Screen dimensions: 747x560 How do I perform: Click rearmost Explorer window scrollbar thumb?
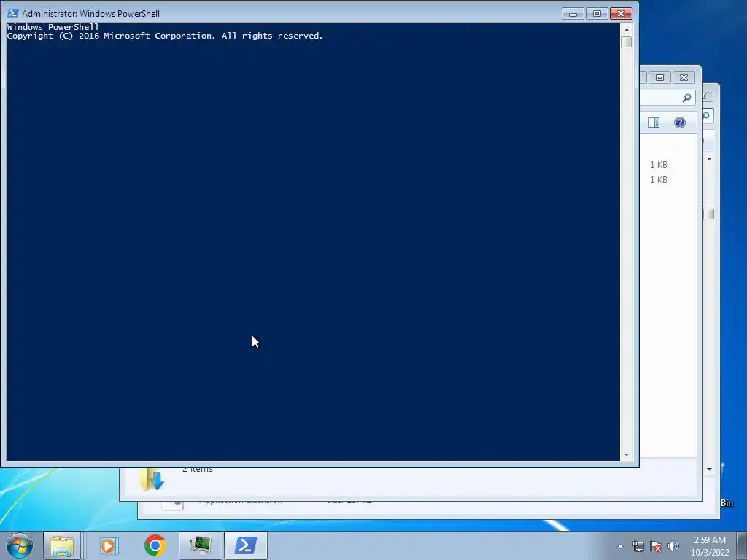709,214
